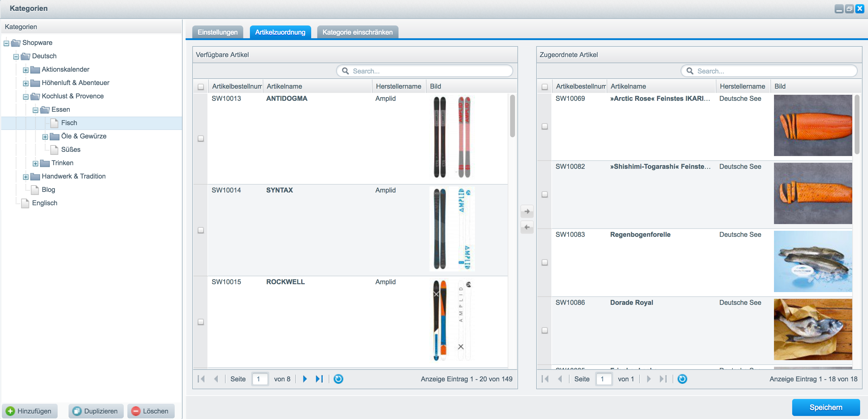The image size is (868, 419).
Task: Click the Englisch page icon
Action: 25,203
